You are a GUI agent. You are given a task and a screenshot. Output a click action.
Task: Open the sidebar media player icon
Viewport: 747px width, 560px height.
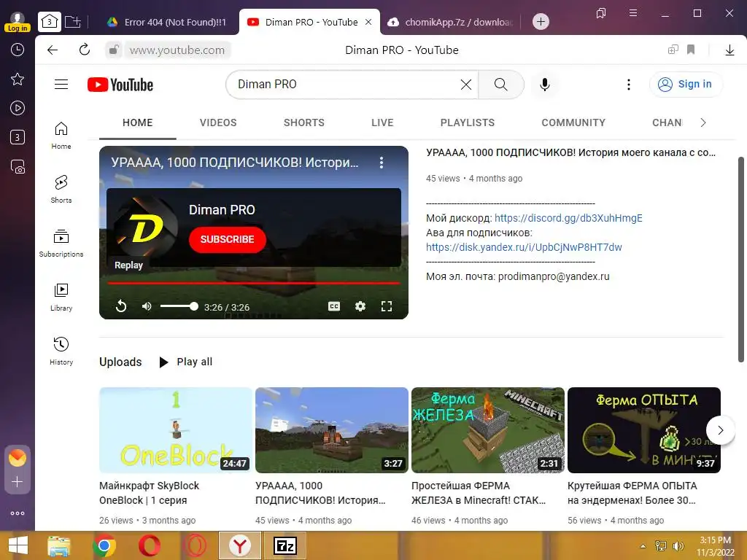18,108
